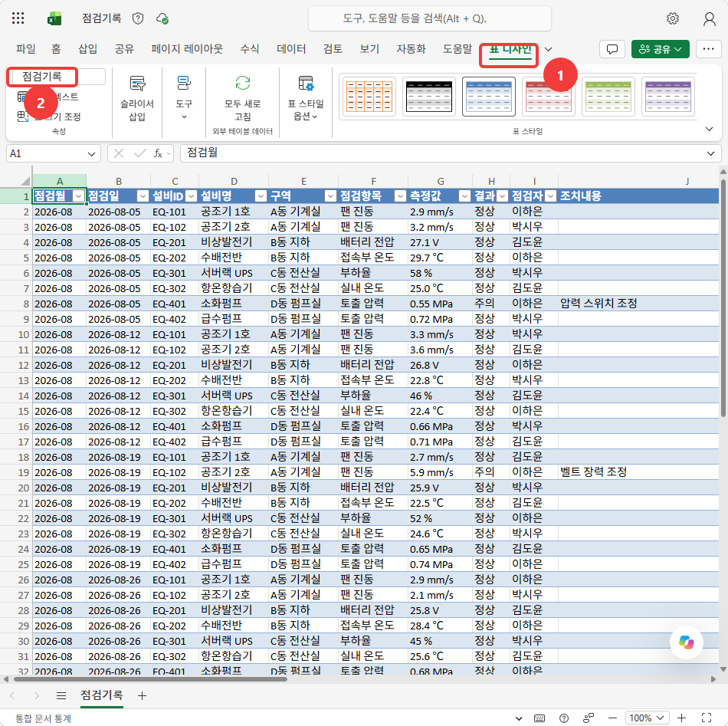Image resolution: width=728 pixels, height=726 pixels.
Task: Open the 설비명 filter dropdown
Action: pos(261,196)
